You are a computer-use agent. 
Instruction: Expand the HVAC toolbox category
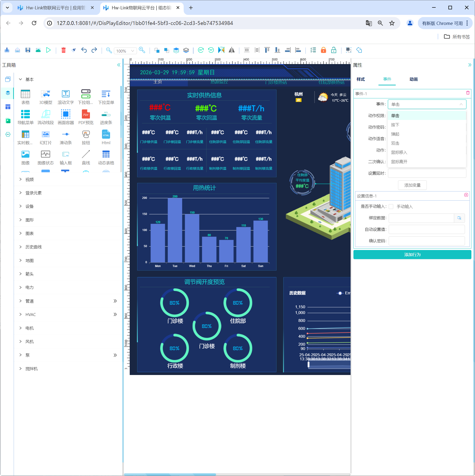(30, 314)
